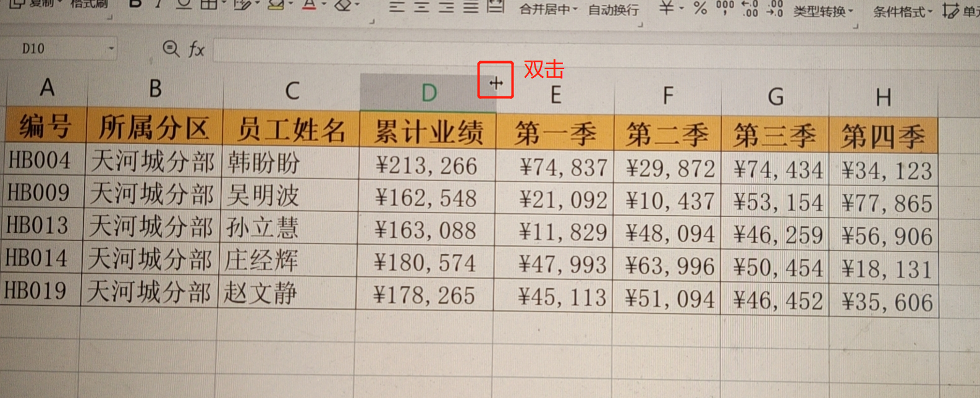
Task: Select the 累计业绩 header cell
Action: tap(428, 132)
